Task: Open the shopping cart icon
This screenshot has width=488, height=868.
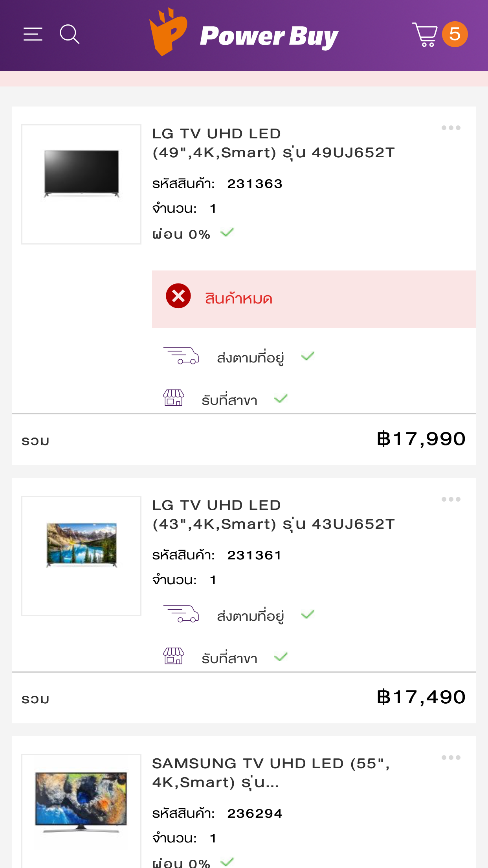Action: click(x=425, y=34)
